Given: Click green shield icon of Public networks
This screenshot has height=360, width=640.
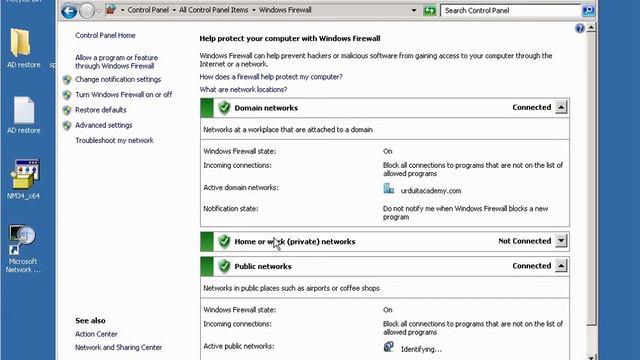Looking at the screenshot, I should coord(224,266).
